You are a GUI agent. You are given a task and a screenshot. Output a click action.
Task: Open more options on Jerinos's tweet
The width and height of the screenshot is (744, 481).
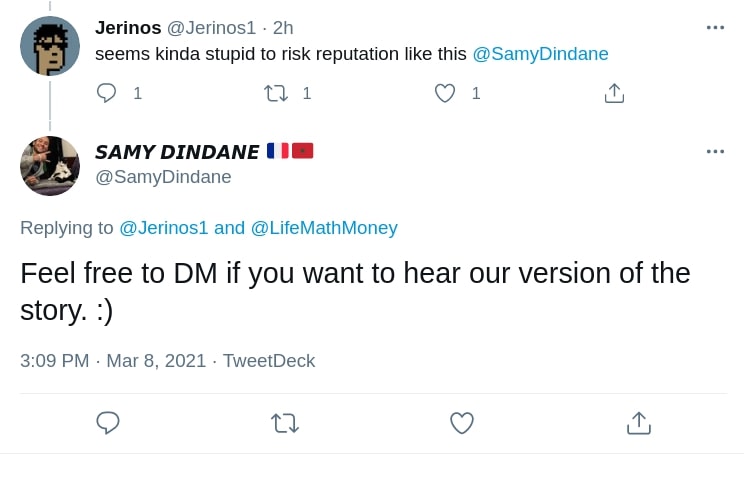715,27
